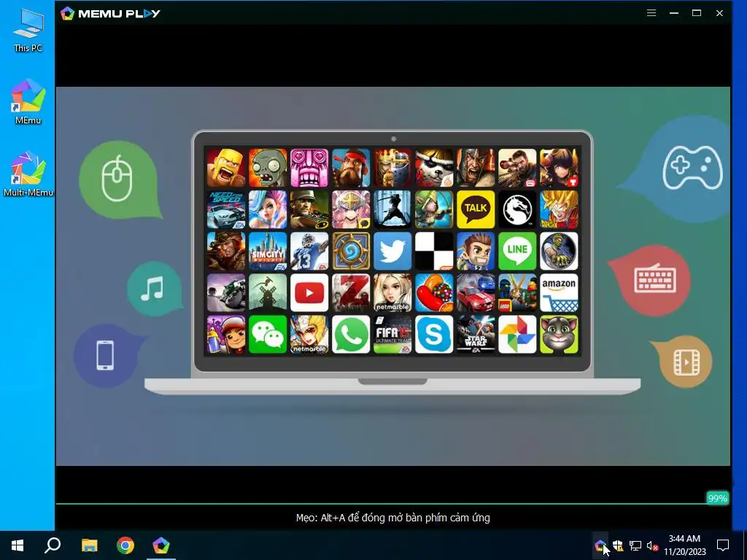Click the Hearthstone app icon
Viewport: 747px width, 560px height.
[351, 251]
